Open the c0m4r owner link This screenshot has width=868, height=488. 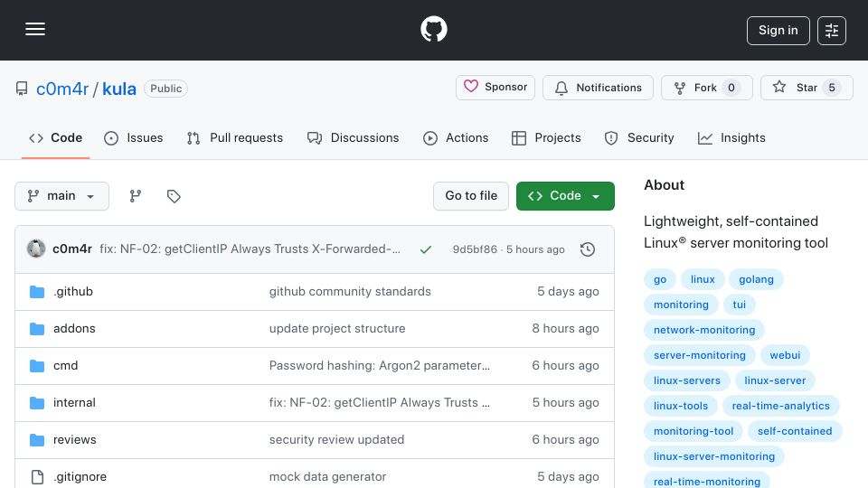[62, 89]
